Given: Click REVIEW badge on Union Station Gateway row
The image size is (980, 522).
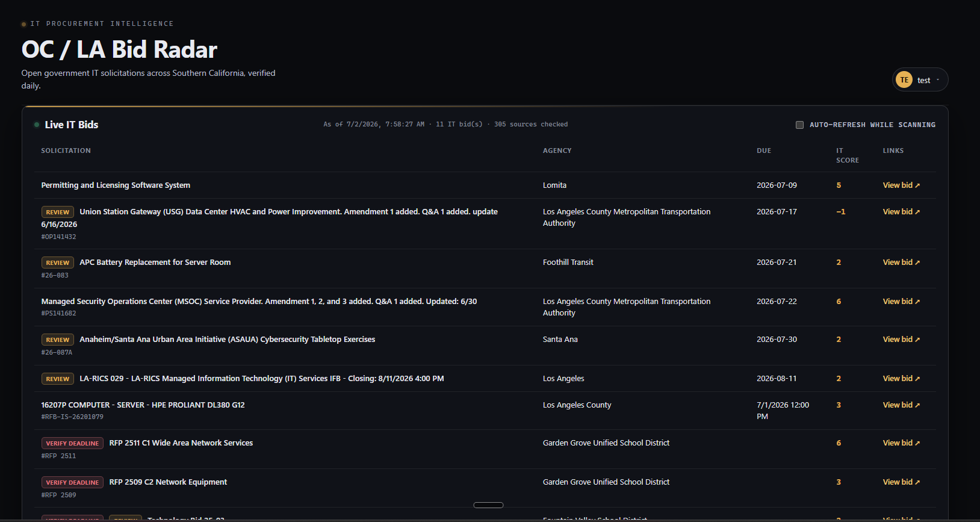Looking at the screenshot, I should 58,212.
